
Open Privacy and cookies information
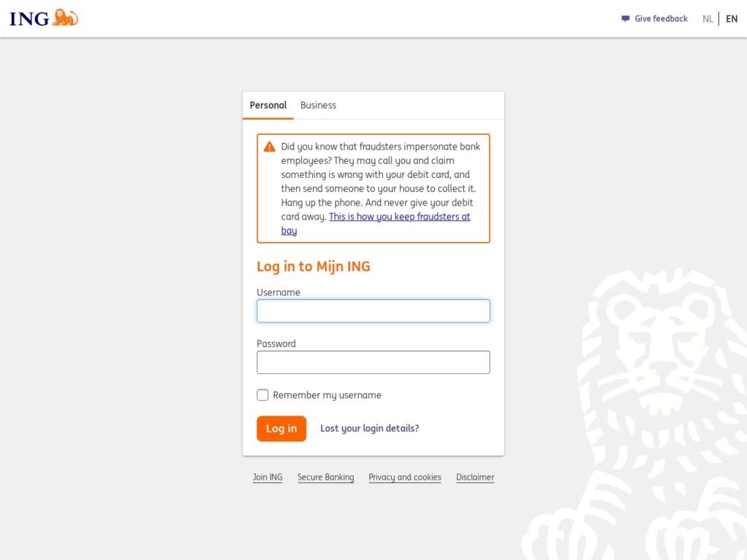[405, 477]
